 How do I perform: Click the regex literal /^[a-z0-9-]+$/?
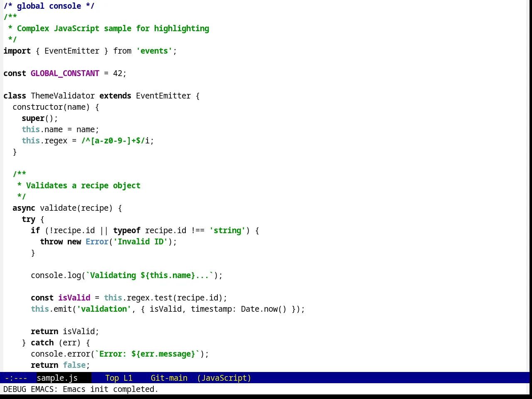click(x=113, y=140)
